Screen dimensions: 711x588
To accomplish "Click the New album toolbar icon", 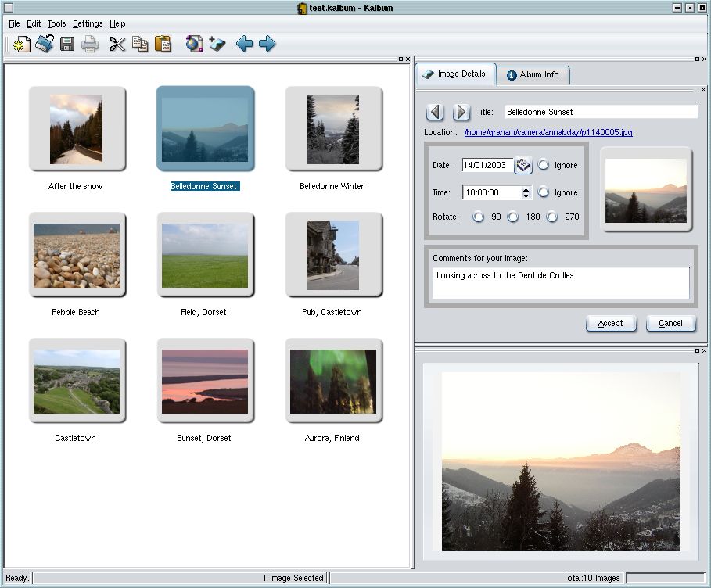I will 21,44.
